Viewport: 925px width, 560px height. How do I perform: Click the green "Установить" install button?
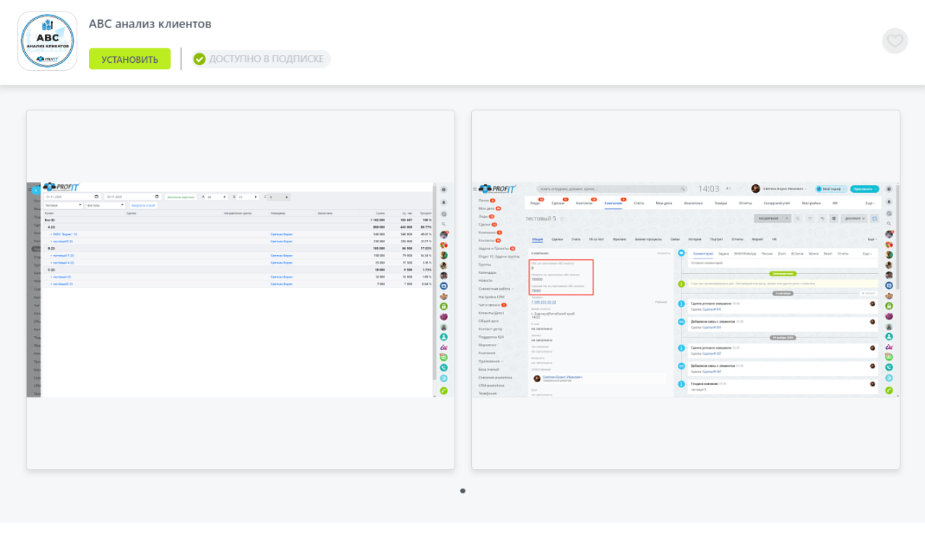[129, 59]
